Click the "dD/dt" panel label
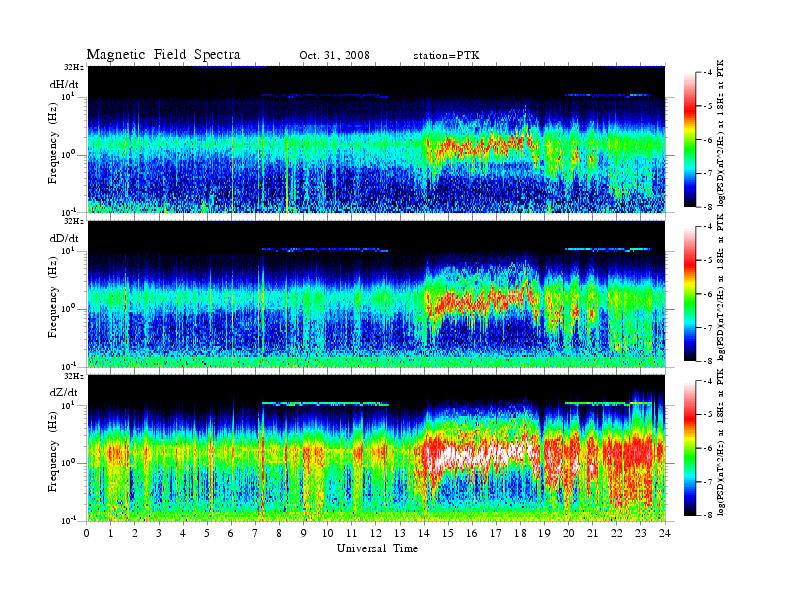 pos(64,238)
